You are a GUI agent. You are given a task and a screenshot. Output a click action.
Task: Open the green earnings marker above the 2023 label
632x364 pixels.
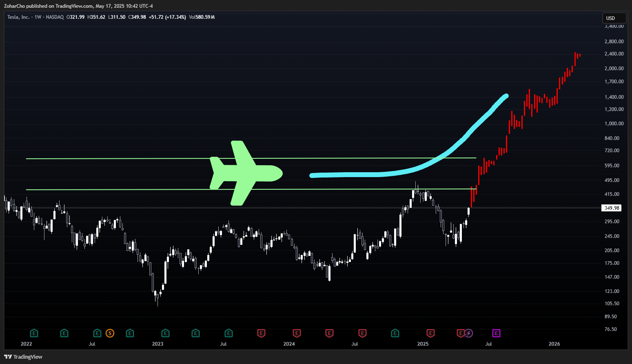[165, 333]
